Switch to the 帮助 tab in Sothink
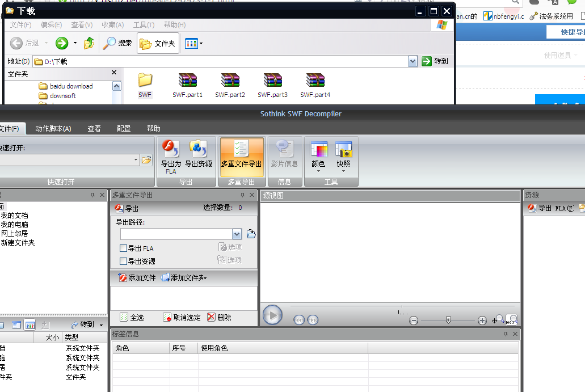 coord(153,129)
